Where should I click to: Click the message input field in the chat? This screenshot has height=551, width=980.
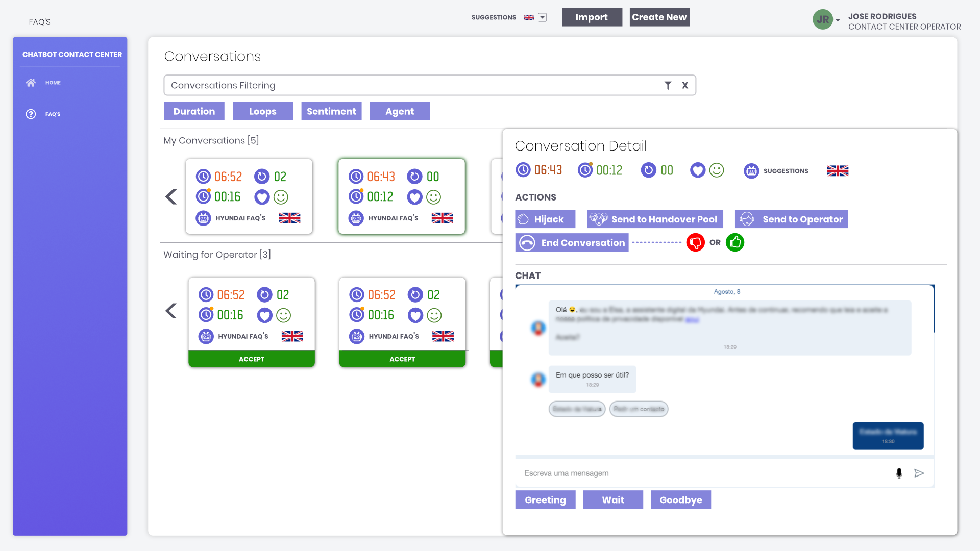664,473
